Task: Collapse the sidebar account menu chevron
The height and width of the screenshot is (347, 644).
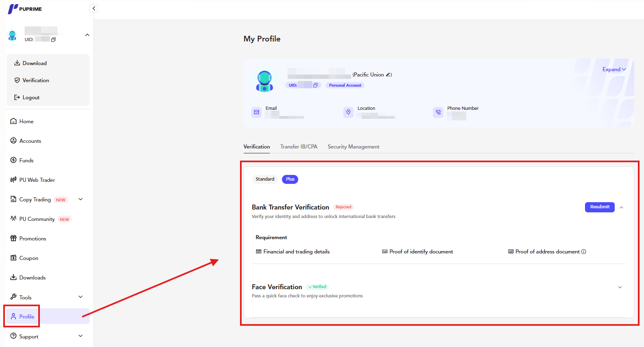Action: (87, 35)
